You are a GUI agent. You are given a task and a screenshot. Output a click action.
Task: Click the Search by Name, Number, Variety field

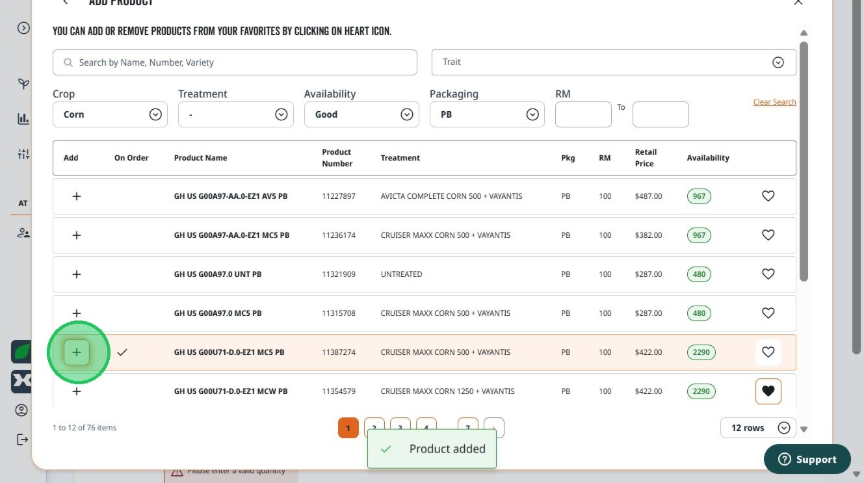tap(235, 62)
